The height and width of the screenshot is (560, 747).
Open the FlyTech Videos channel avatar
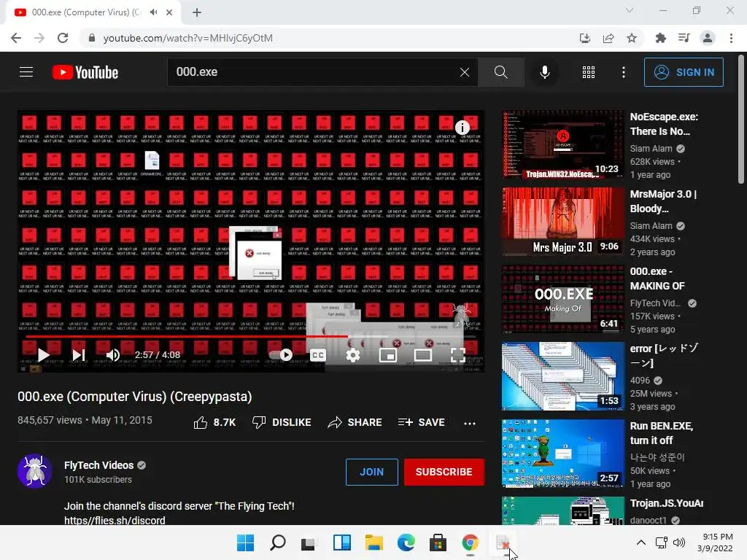pyautogui.click(x=35, y=471)
